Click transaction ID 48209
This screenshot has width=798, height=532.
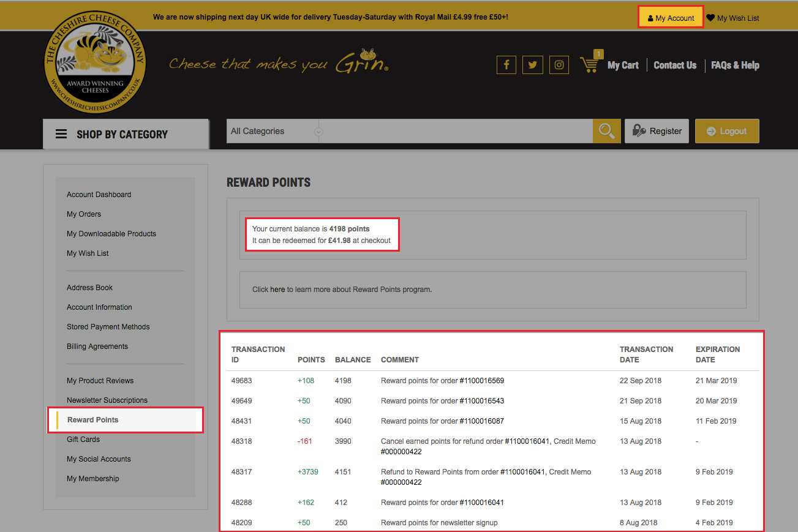(242, 523)
